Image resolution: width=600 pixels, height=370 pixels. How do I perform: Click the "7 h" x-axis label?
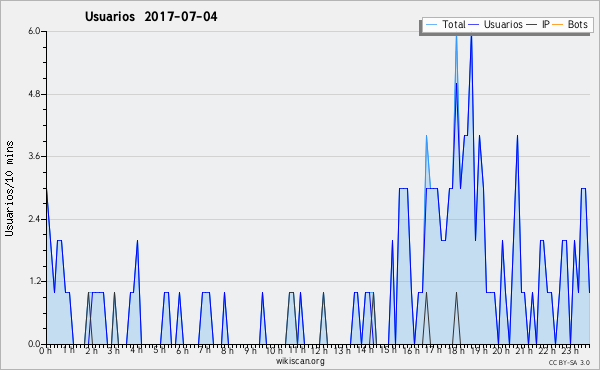tap(204, 350)
